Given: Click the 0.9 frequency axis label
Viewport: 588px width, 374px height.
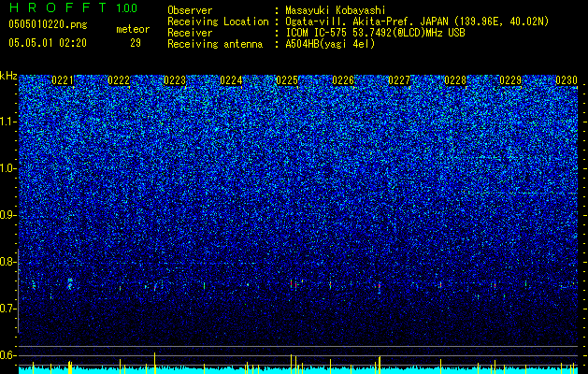Looking at the screenshot, I should tap(7, 215).
